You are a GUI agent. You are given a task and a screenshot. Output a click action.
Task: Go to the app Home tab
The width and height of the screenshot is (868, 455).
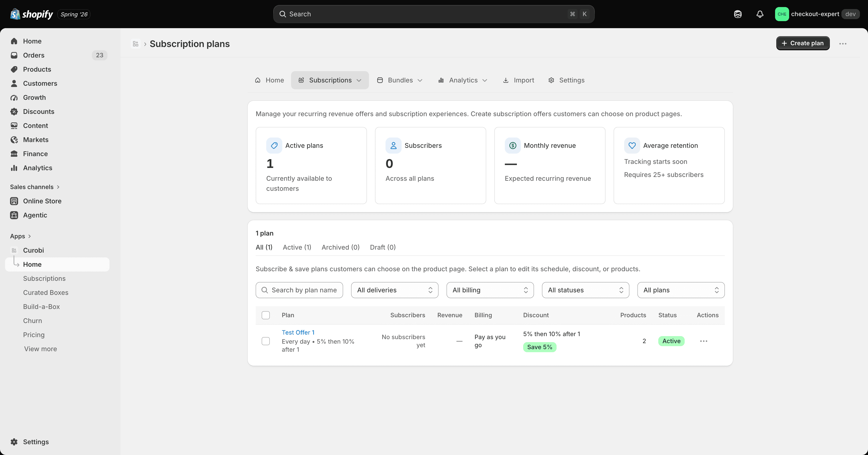click(269, 80)
